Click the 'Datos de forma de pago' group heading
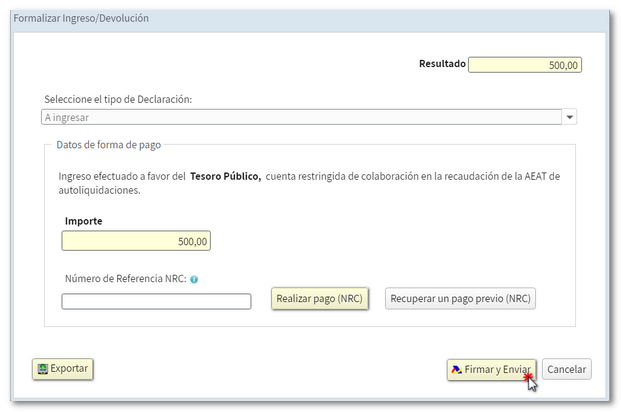The width and height of the screenshot is (621, 412). [108, 145]
